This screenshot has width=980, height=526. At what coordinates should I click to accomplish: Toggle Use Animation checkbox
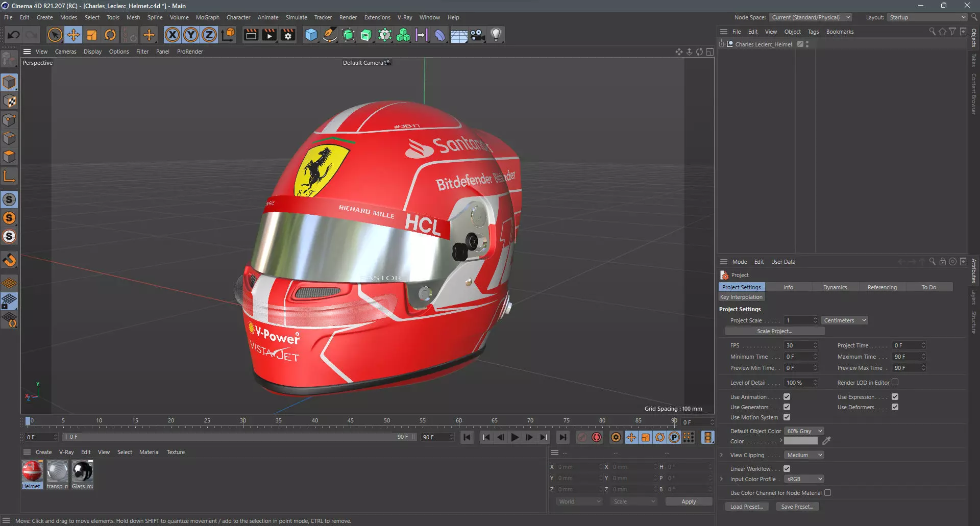coord(787,397)
